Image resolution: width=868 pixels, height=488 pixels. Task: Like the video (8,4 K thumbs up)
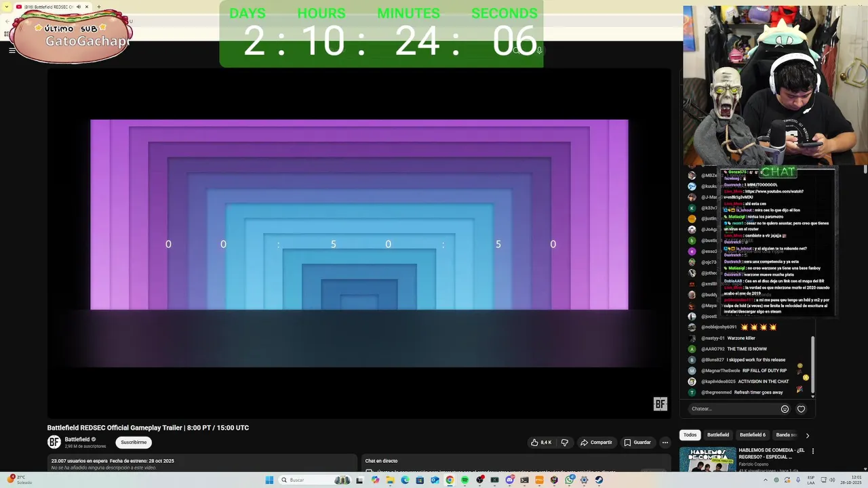pyautogui.click(x=541, y=443)
